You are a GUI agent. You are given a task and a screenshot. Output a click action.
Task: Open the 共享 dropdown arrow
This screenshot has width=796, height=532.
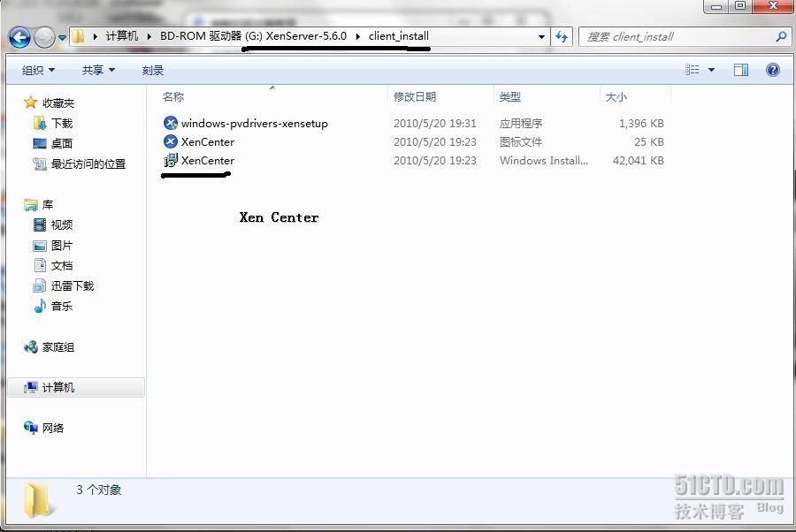pos(111,70)
